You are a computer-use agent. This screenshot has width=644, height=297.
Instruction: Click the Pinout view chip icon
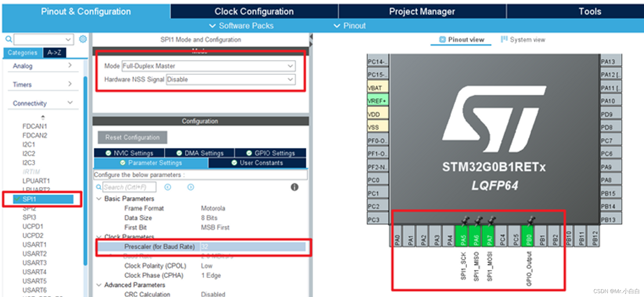[x=442, y=39]
